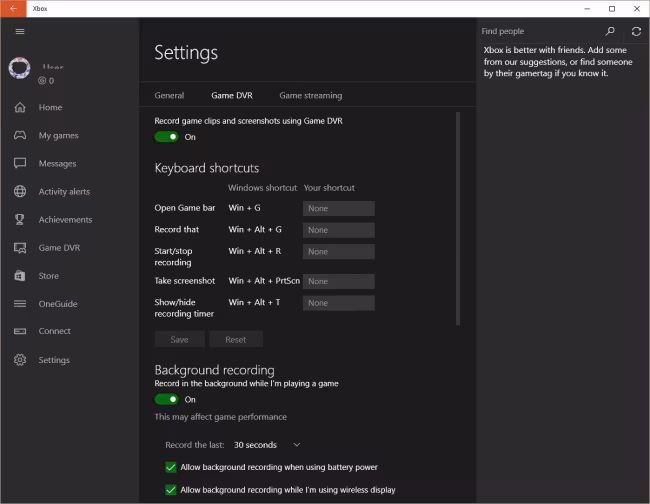
Task: Open My games controller icon
Action: 20,135
